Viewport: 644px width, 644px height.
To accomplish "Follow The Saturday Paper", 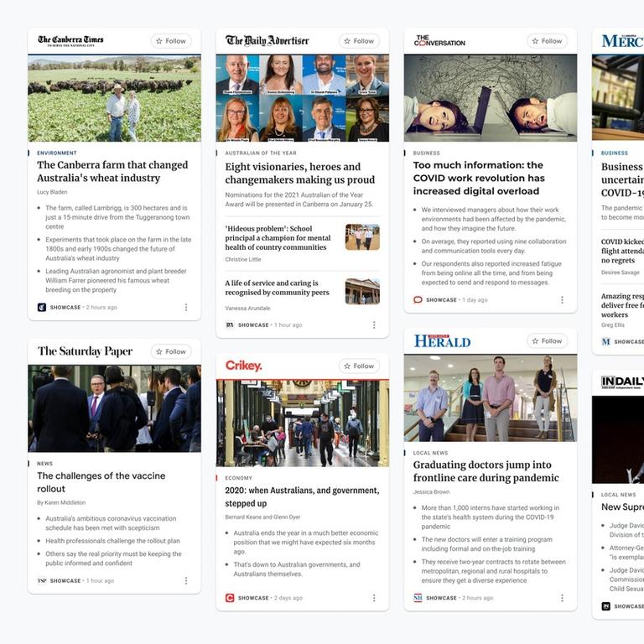I will pyautogui.click(x=171, y=351).
